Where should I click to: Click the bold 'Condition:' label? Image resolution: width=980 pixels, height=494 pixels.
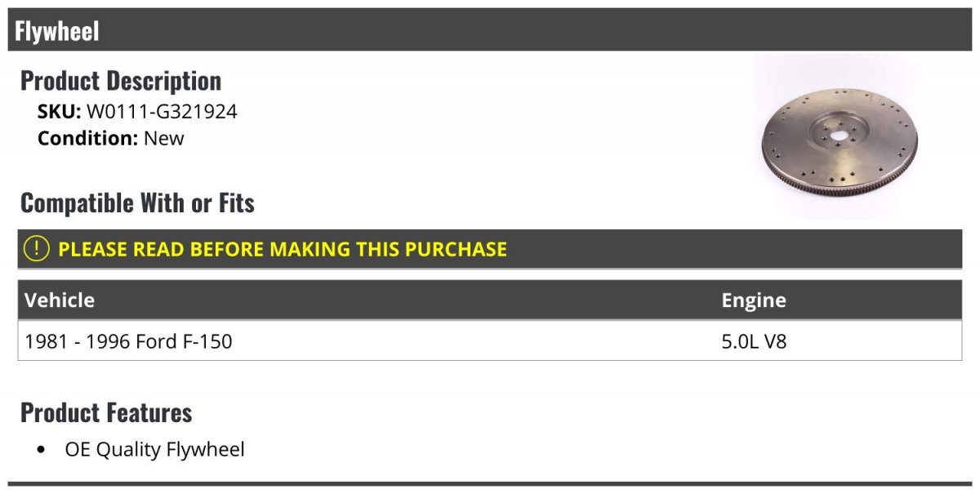87,138
